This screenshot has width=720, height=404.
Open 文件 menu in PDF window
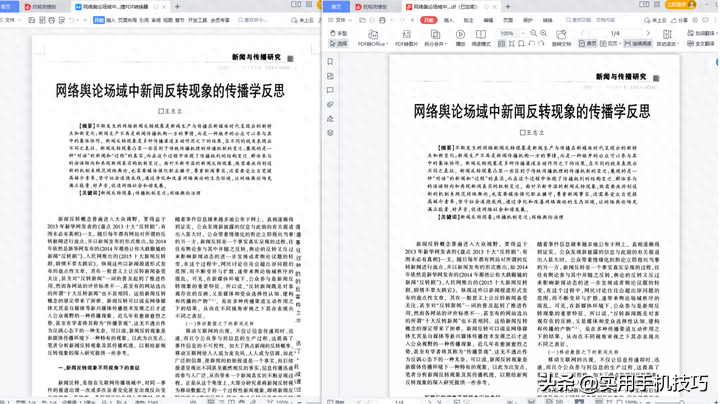pyautogui.click(x=340, y=20)
